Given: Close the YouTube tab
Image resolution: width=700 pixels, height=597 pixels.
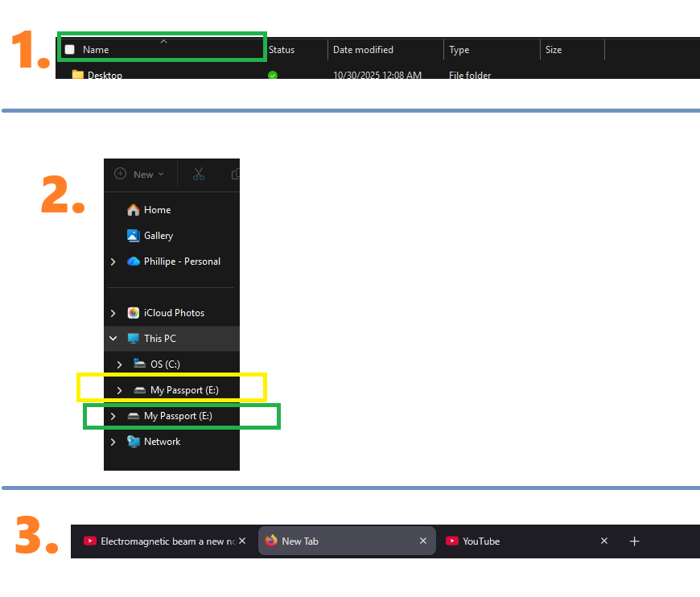Looking at the screenshot, I should coord(604,541).
